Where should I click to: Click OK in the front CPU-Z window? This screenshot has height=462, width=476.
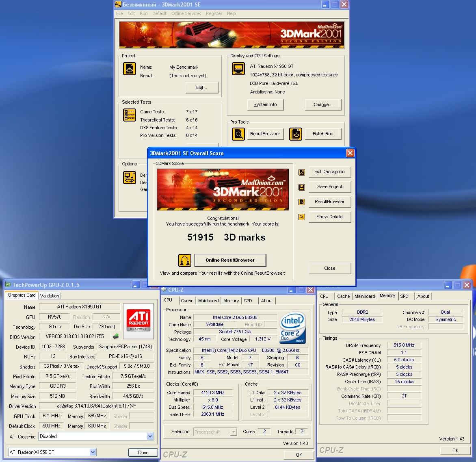tap(299, 455)
